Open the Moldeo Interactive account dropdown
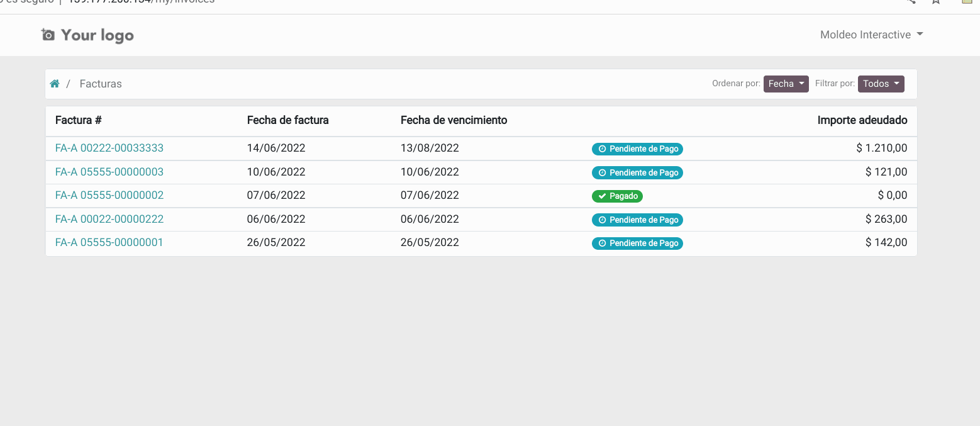Viewport: 980px width, 426px height. (x=872, y=35)
